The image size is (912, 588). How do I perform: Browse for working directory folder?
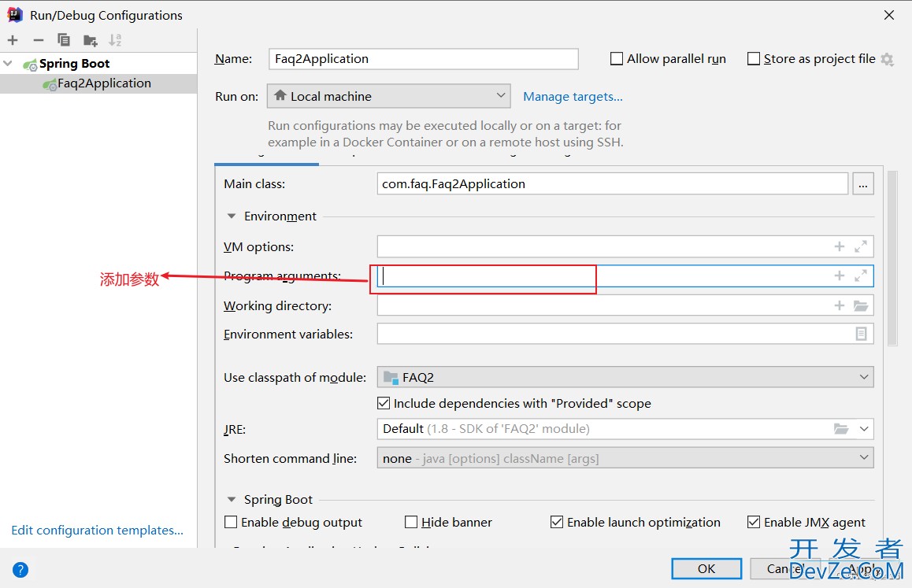tap(861, 305)
